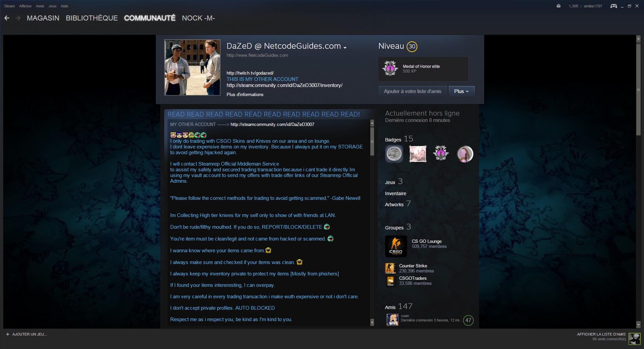
Task: Open the Jeux menu in menu bar
Action: click(52, 6)
